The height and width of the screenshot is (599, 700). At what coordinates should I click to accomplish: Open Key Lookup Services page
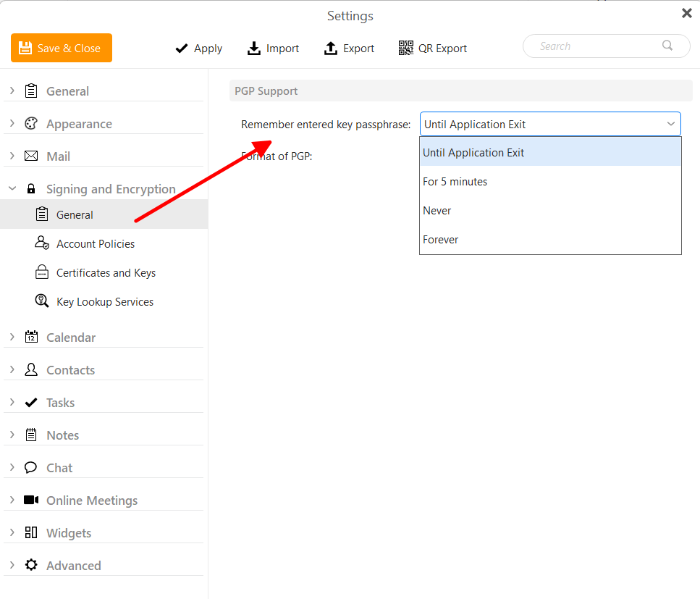click(104, 301)
